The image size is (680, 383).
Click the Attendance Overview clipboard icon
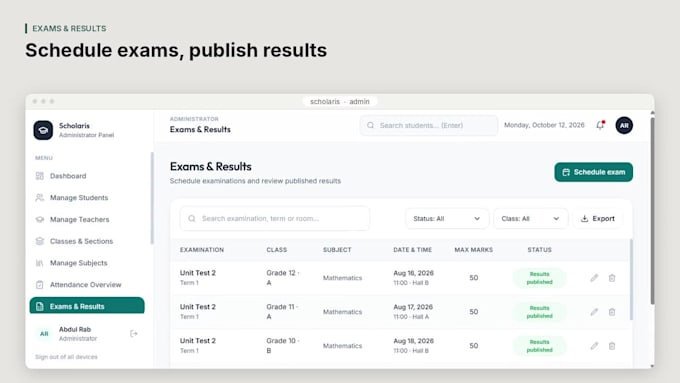coord(39,285)
